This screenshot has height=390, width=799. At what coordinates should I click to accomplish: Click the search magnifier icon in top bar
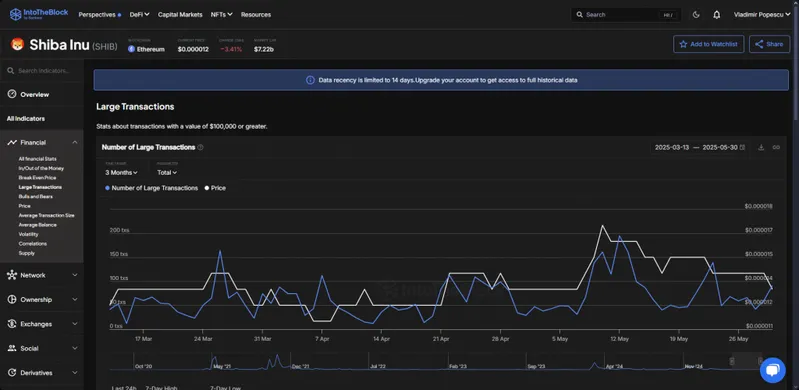click(x=579, y=15)
